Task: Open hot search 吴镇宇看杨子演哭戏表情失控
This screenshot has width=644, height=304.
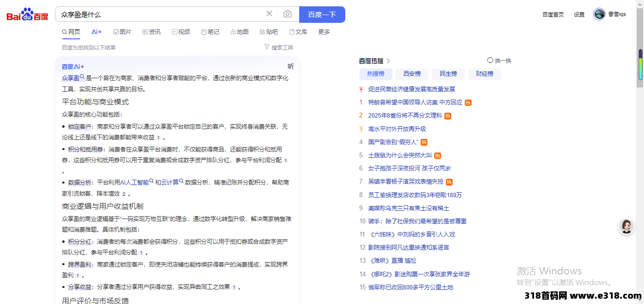Action: [406, 182]
